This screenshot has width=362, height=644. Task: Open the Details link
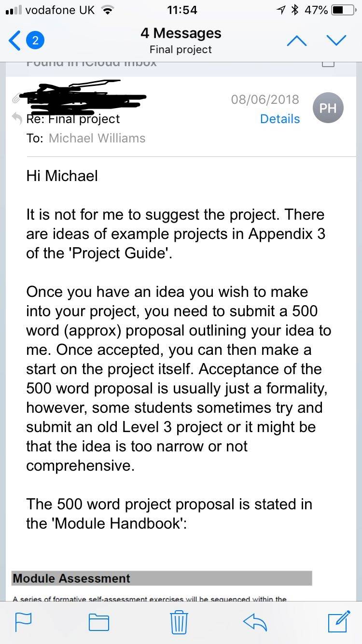point(280,119)
